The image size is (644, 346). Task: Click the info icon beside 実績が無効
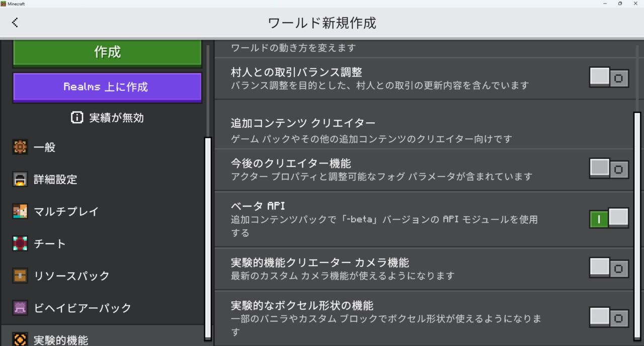[77, 118]
